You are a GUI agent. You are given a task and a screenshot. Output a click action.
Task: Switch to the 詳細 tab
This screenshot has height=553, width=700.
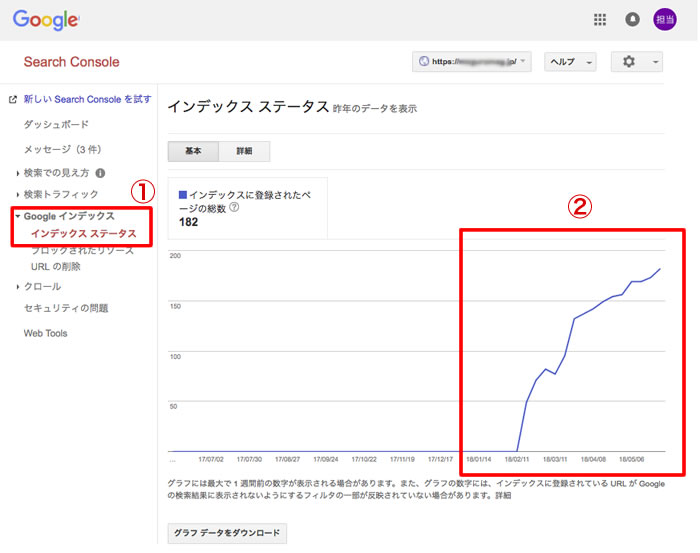(x=244, y=151)
